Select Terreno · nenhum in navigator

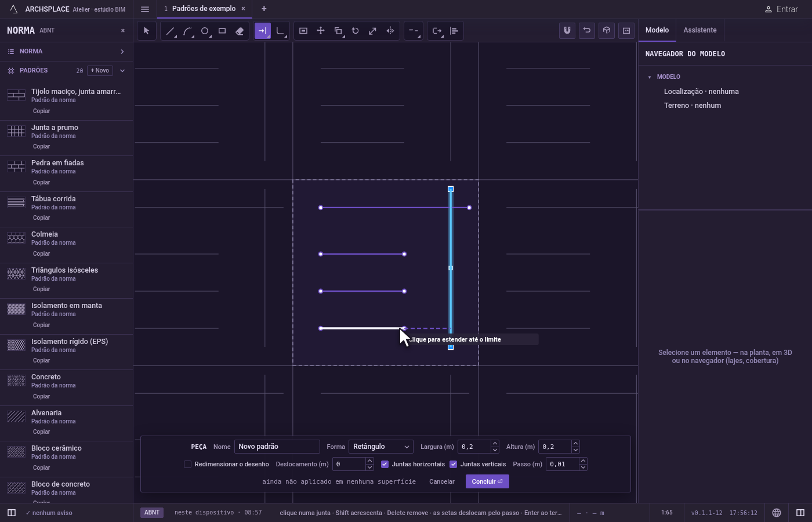pos(693,106)
